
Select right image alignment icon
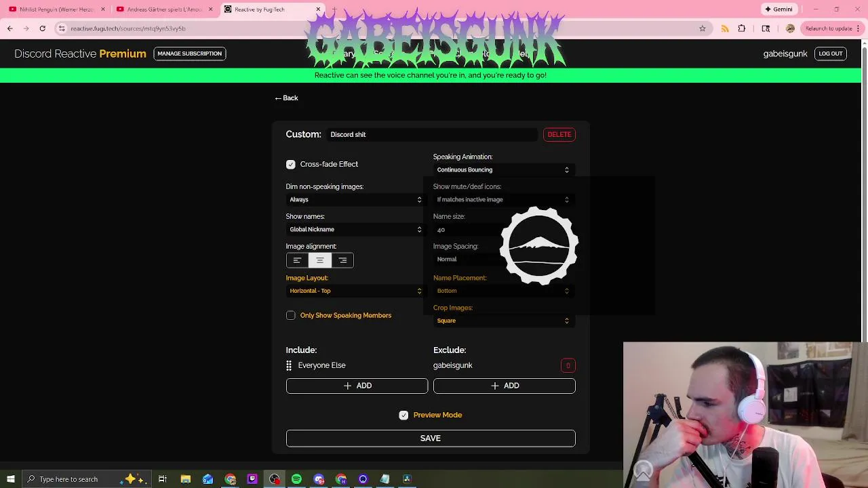[342, 260]
